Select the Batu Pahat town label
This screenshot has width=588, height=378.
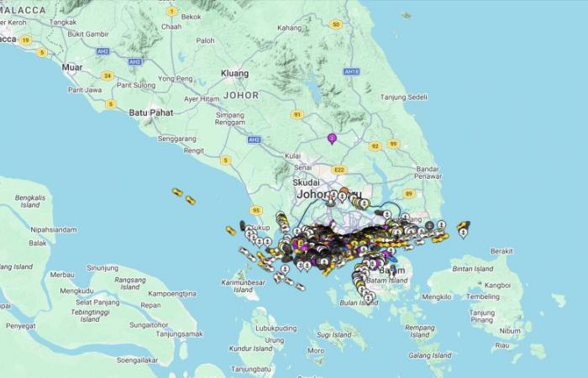[x=150, y=112]
